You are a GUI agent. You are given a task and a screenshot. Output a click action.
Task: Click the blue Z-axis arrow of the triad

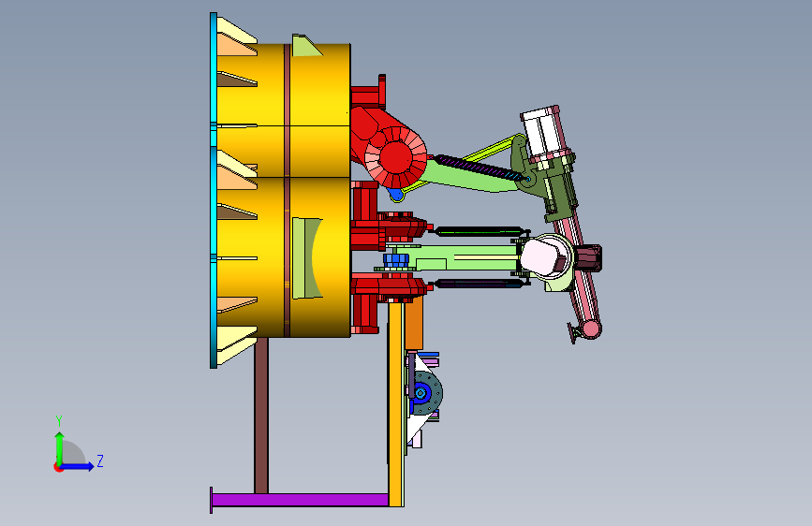[77, 466]
